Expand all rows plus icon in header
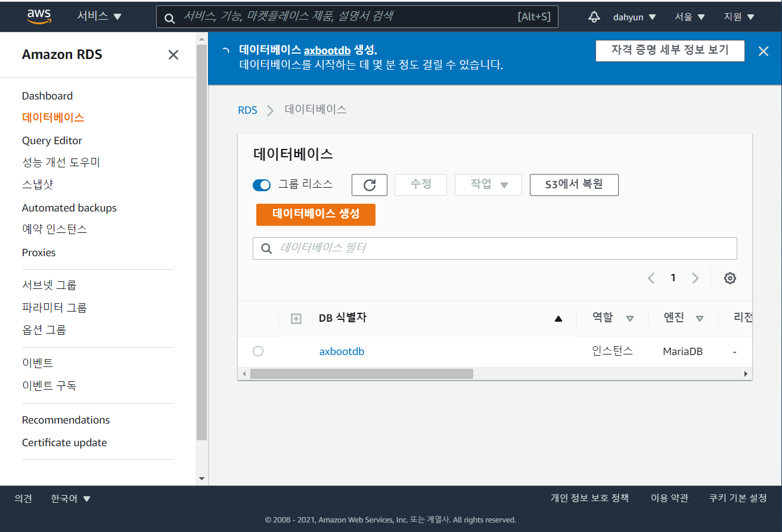 point(296,319)
